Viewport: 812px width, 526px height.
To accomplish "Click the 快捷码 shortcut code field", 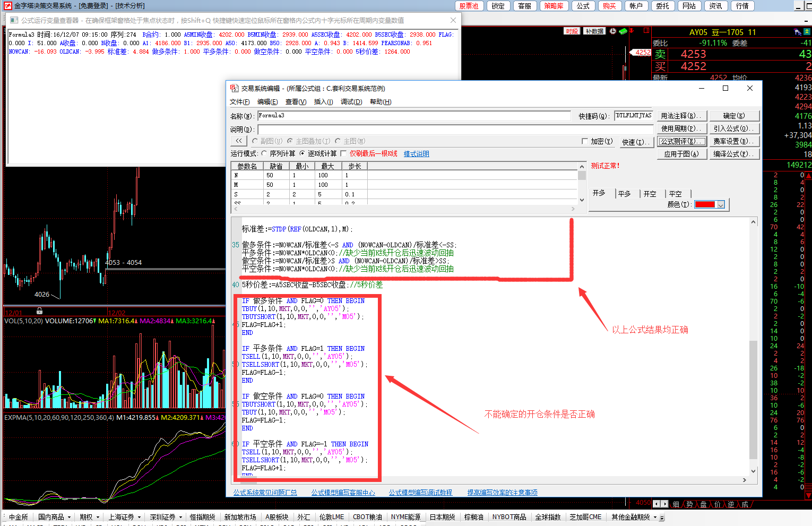I will coord(634,116).
